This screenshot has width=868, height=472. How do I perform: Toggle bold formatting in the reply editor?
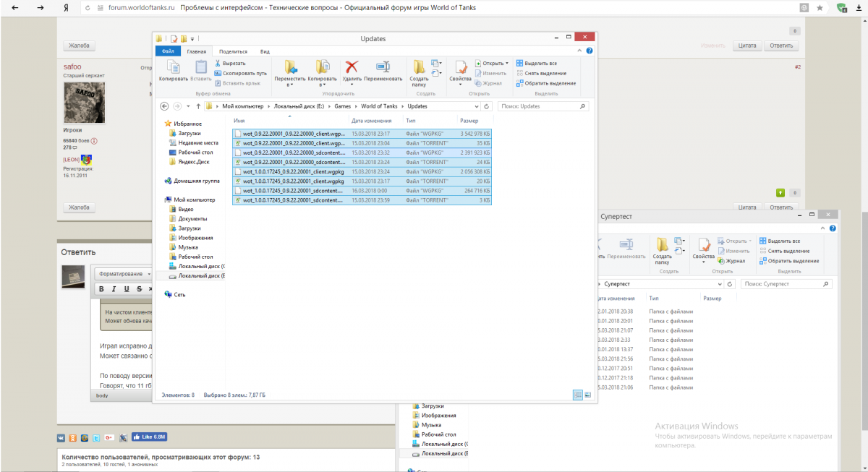click(101, 289)
